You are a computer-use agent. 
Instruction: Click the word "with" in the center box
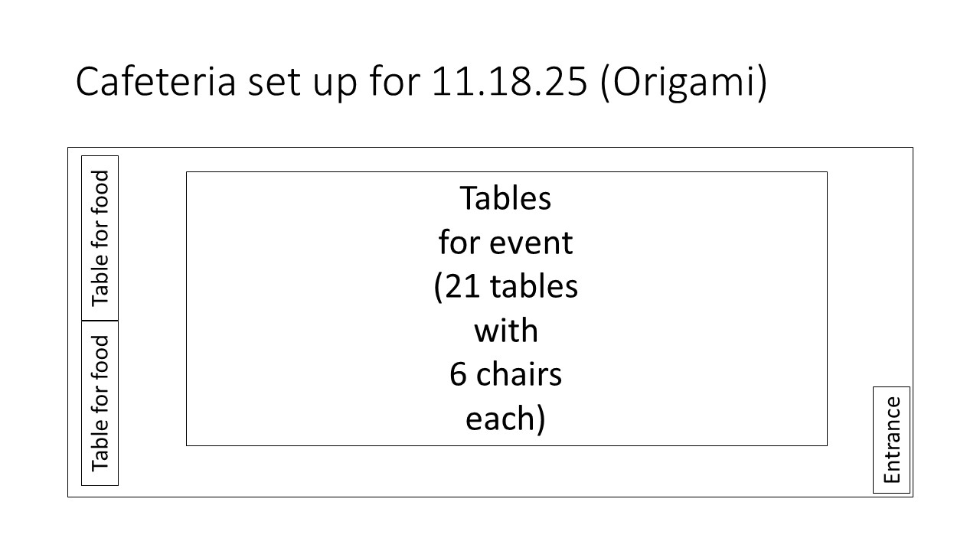pyautogui.click(x=505, y=331)
